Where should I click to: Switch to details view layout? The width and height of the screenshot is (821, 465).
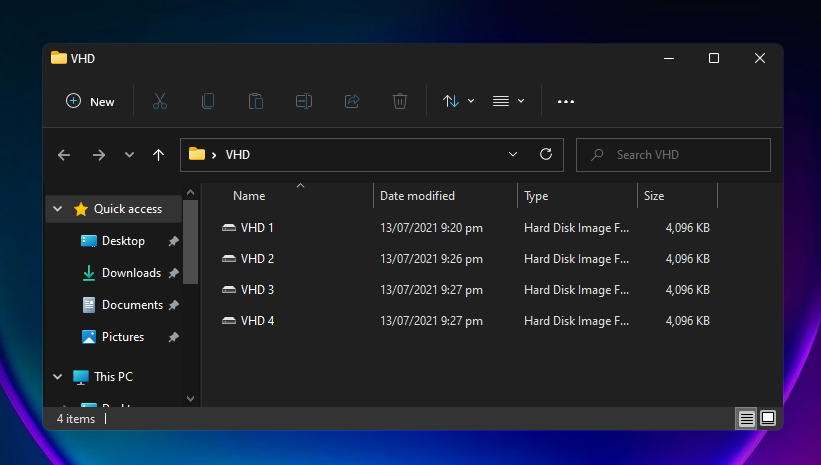point(746,419)
